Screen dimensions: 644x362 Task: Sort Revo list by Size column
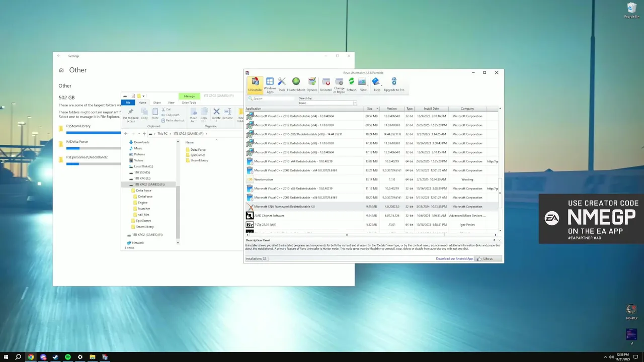372,109
